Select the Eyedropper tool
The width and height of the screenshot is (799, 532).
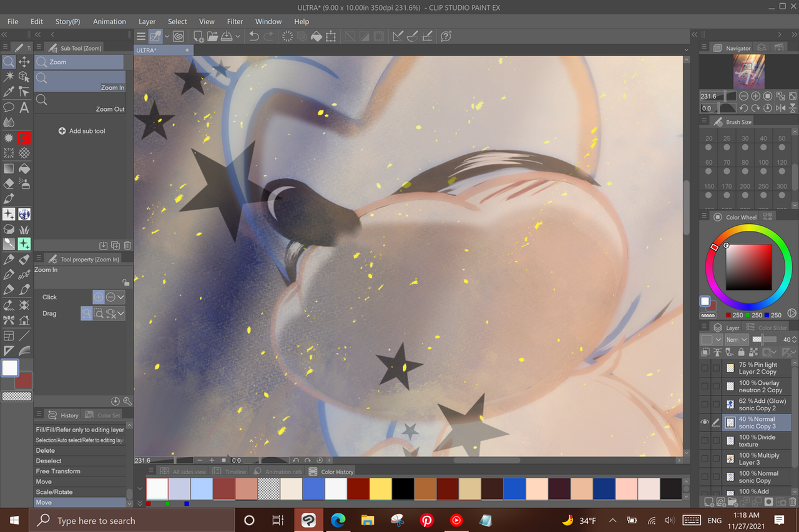pyautogui.click(x=9, y=92)
